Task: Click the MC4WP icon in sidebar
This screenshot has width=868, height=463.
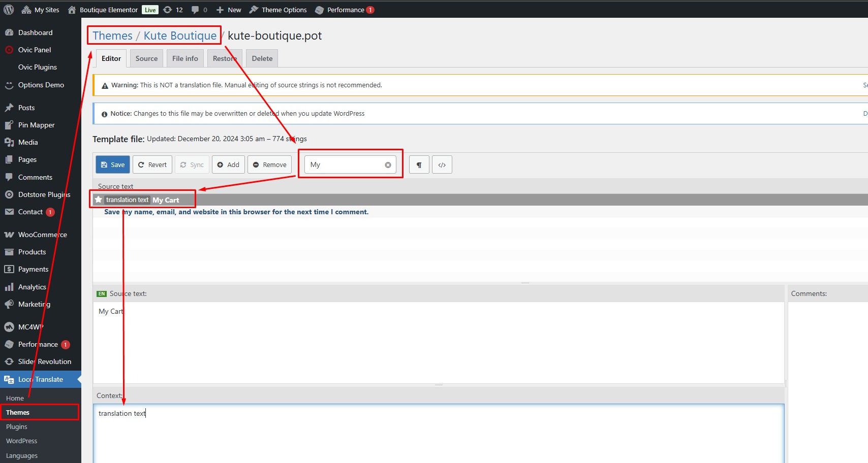Action: (9, 327)
